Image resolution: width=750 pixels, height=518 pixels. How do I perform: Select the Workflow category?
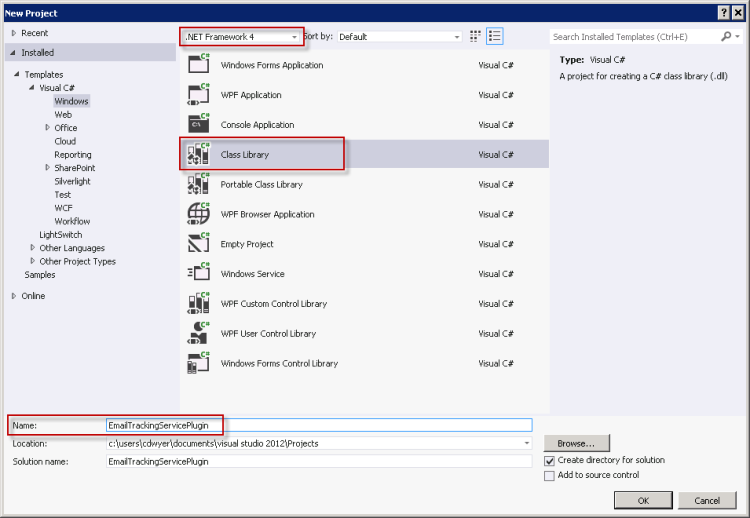pyautogui.click(x=72, y=221)
